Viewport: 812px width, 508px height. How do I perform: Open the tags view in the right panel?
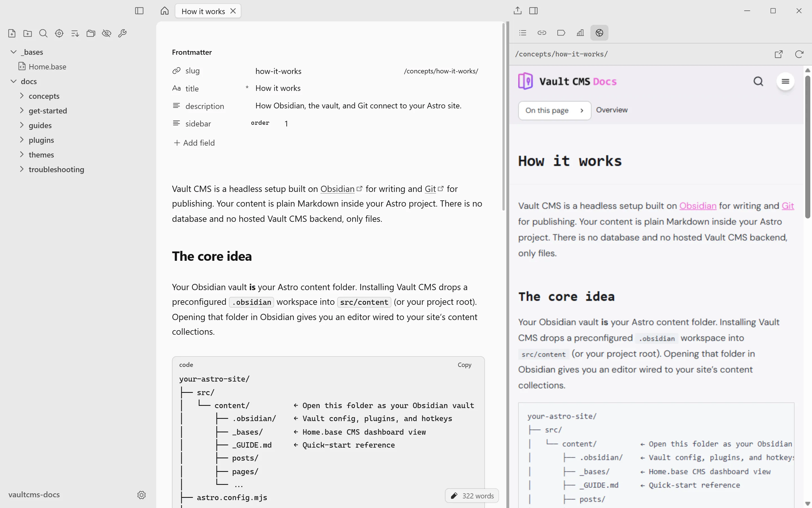coord(561,32)
